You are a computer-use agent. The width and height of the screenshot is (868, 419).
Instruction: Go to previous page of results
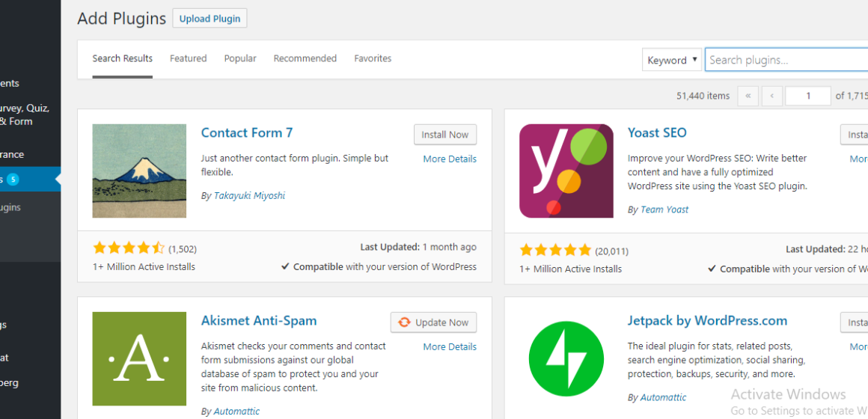[x=771, y=96]
